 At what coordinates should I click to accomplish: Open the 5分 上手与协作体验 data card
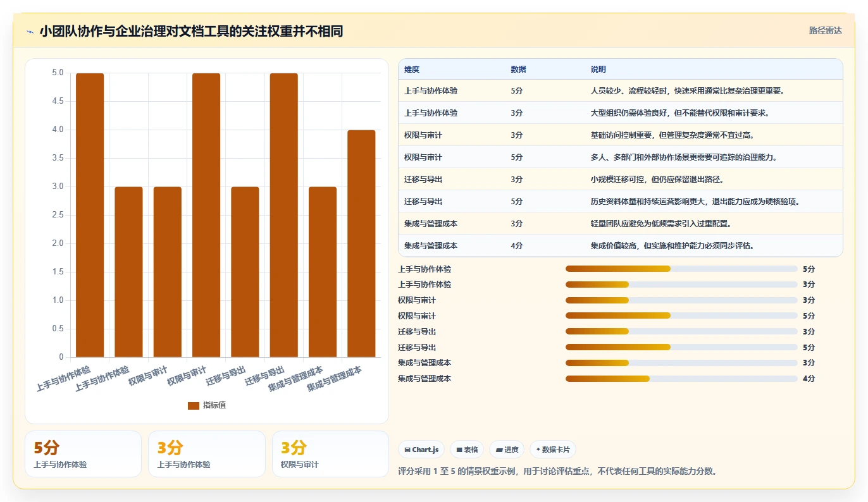click(x=83, y=454)
